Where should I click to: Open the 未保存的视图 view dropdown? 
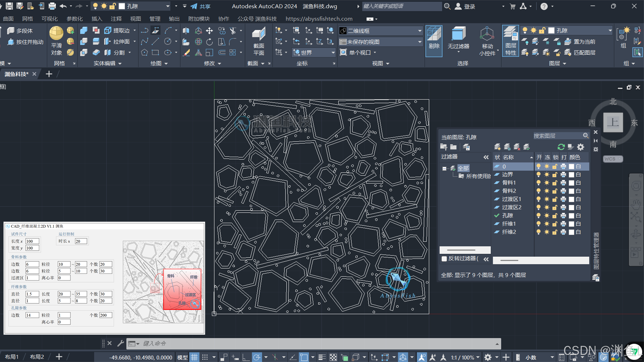pos(420,42)
